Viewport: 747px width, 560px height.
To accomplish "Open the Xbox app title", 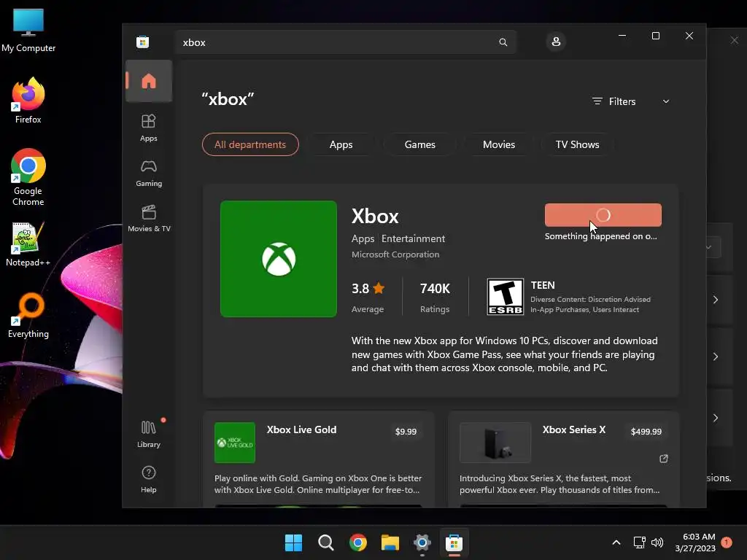I will point(375,217).
